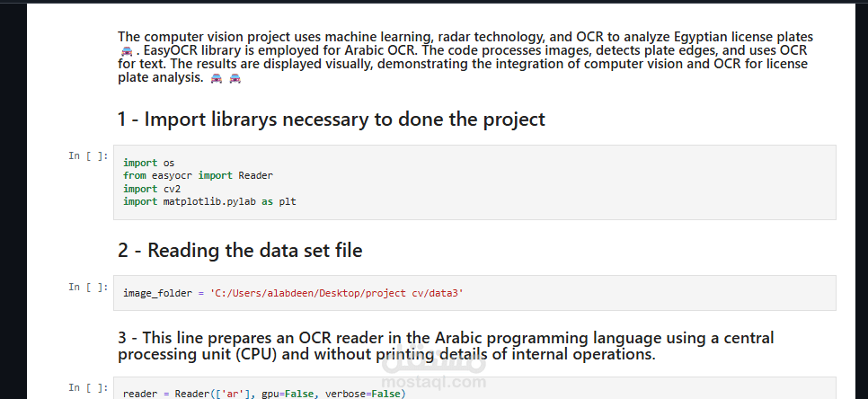Click the car emoji right after "plate analysis."

pos(216,79)
